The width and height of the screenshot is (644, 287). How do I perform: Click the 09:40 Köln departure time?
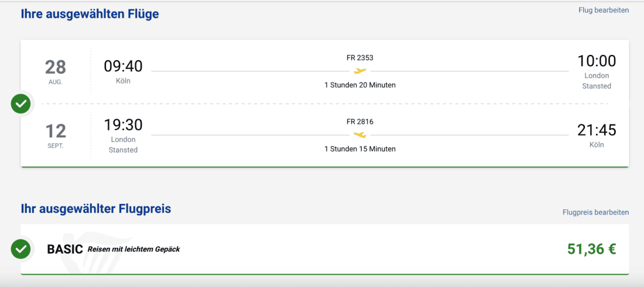(123, 67)
